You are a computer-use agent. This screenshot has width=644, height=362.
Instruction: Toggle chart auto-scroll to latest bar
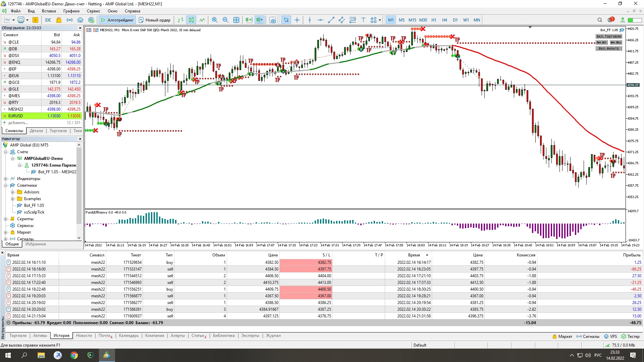coord(249,20)
